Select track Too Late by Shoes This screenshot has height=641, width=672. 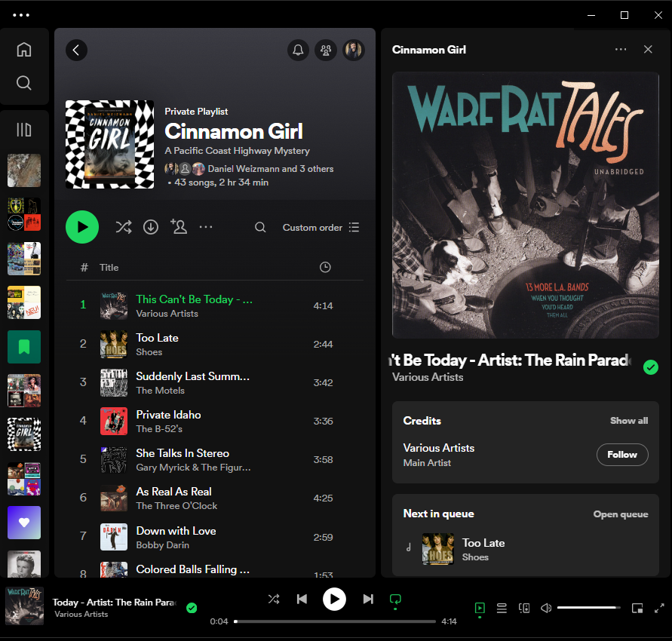point(214,344)
